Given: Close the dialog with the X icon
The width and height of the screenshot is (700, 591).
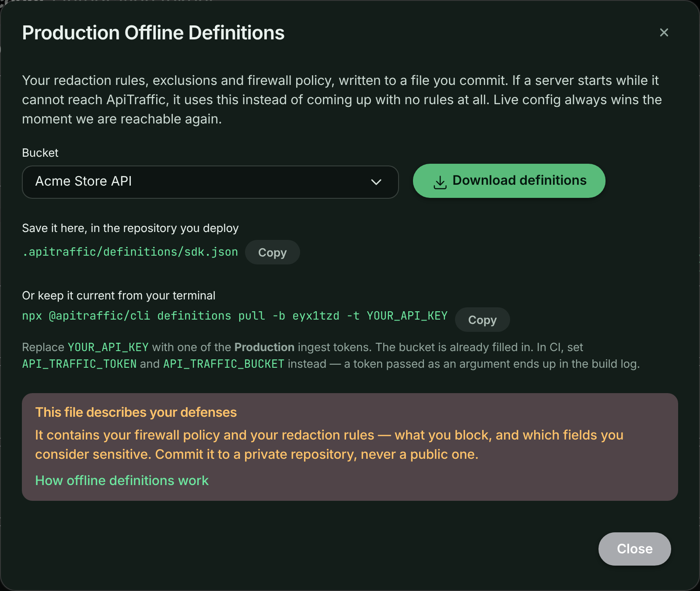Looking at the screenshot, I should [x=664, y=32].
